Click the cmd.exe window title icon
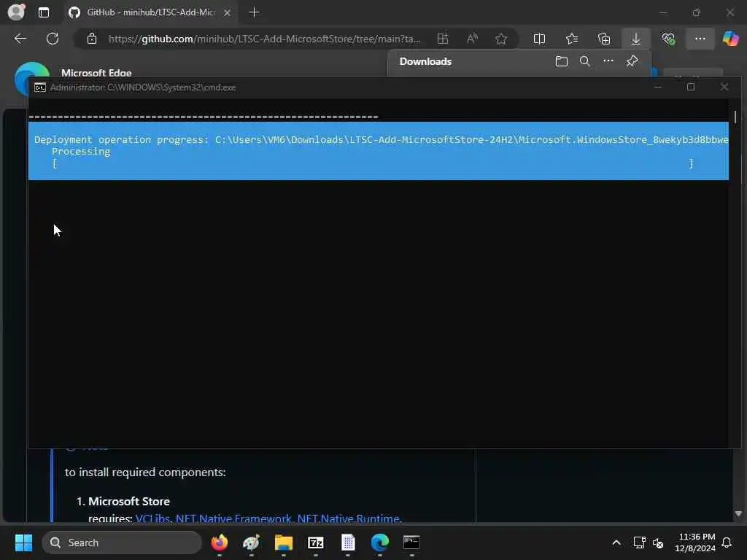This screenshot has width=747, height=560. 40,87
